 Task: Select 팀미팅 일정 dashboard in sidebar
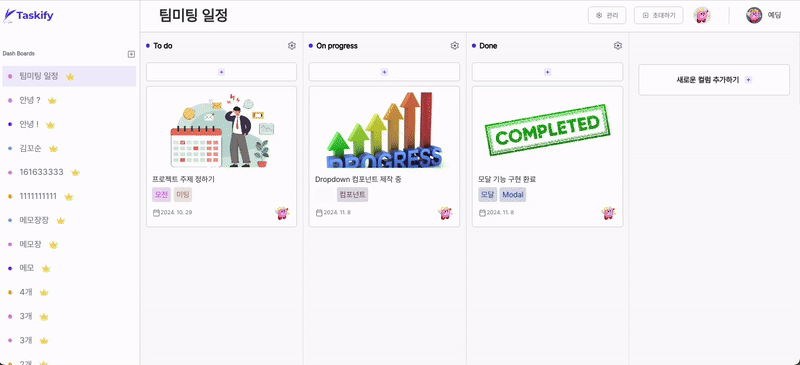point(69,76)
